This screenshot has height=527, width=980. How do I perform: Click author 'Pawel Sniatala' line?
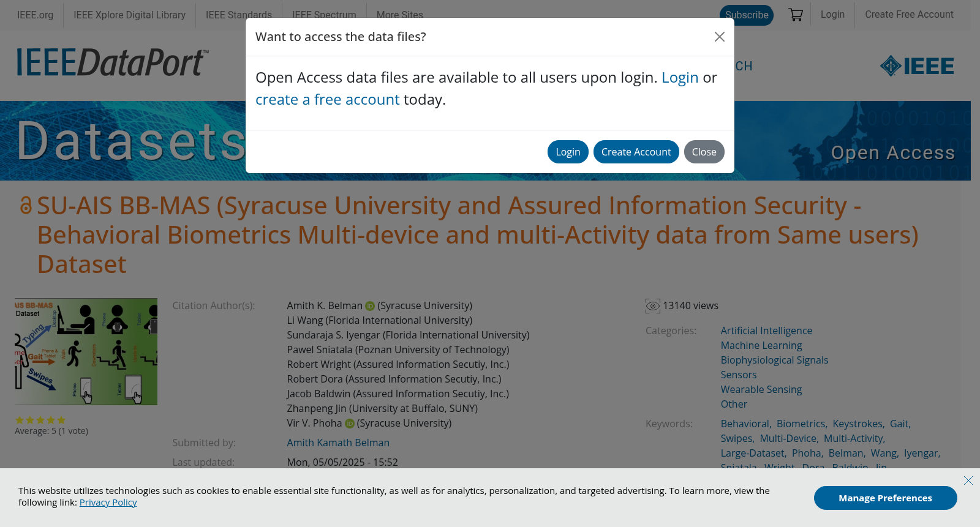point(398,349)
